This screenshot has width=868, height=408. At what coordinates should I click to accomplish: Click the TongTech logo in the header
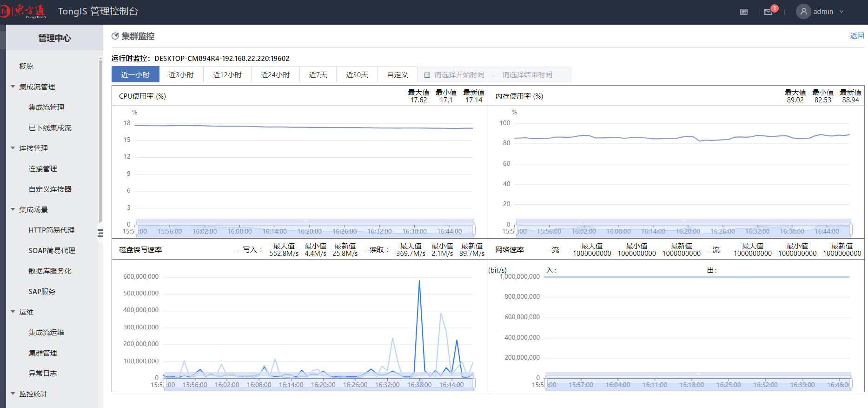[23, 11]
